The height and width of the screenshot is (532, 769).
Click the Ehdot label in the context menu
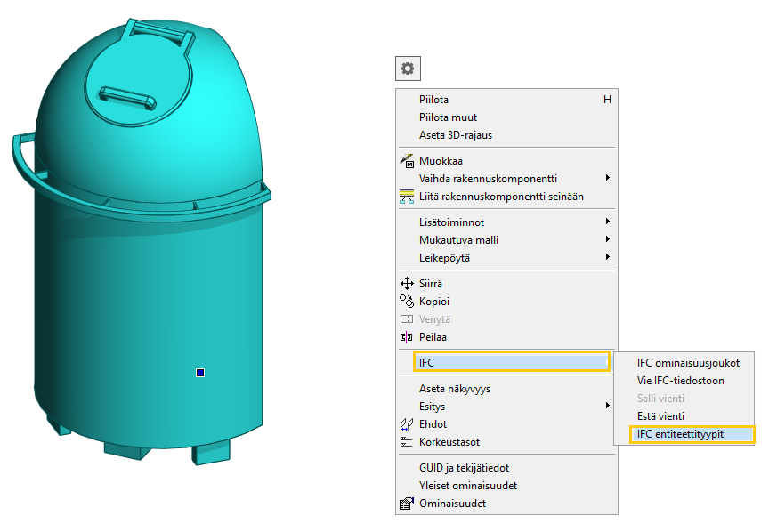click(x=433, y=424)
